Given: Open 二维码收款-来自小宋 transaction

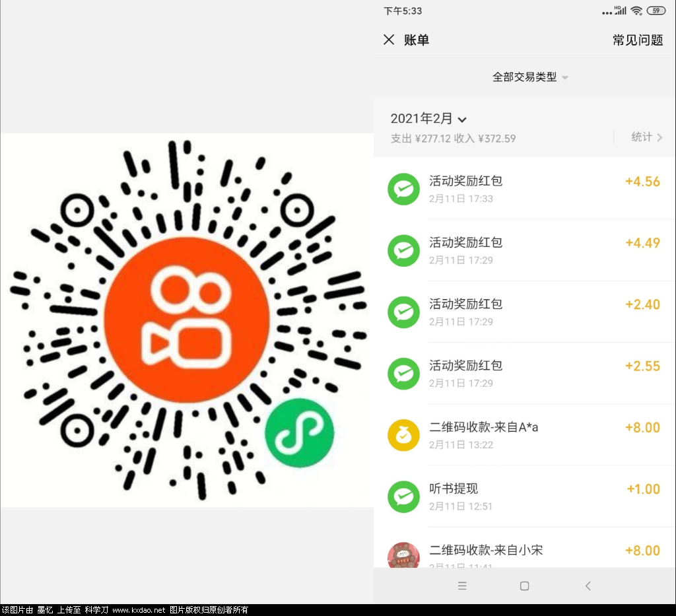Looking at the screenshot, I should point(524,547).
